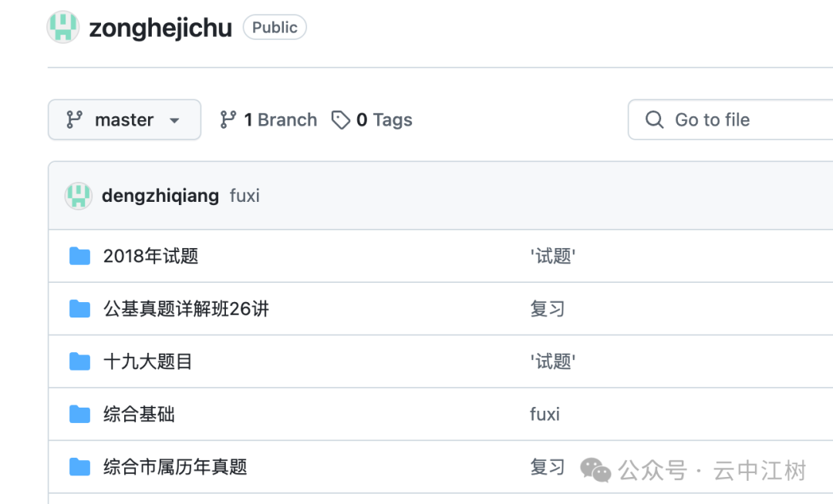Open the zonghejichu repository name link
This screenshot has height=504, width=833.
coord(160,29)
